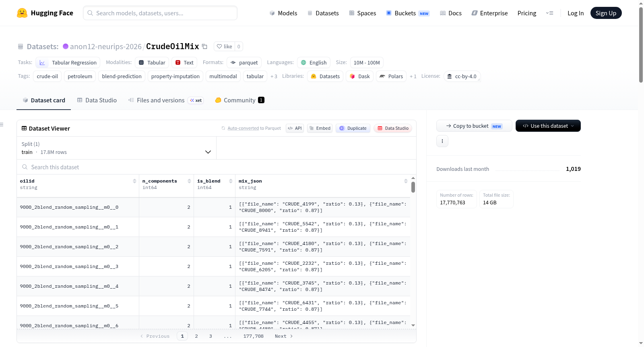The image size is (644, 347).
Task: Open Enterprise in the top navigation
Action: [x=490, y=13]
